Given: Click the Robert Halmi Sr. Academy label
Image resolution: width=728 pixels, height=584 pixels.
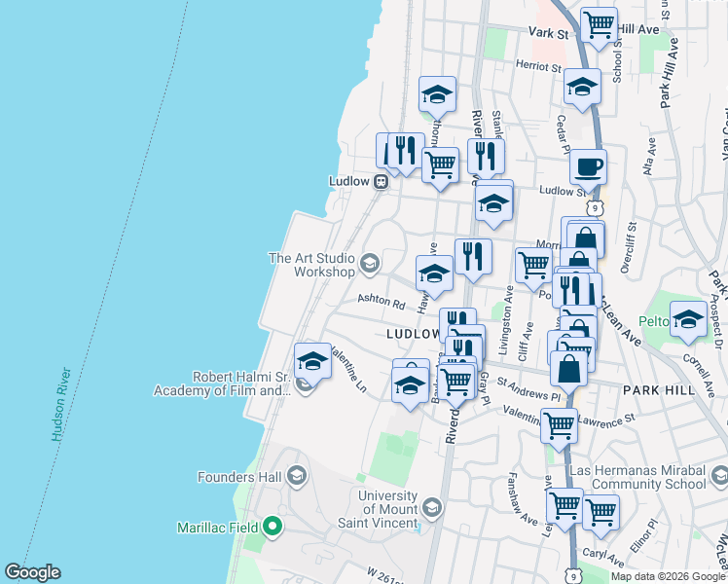Looking at the screenshot, I should [x=223, y=383].
